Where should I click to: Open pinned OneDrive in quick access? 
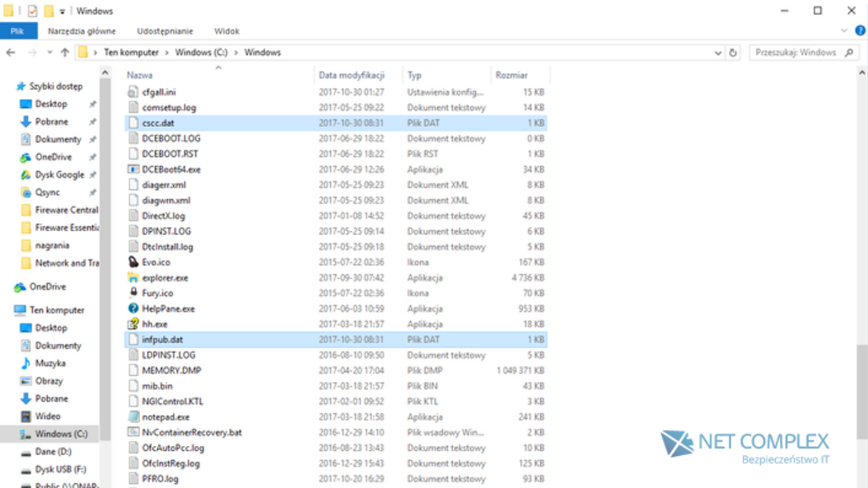54,157
